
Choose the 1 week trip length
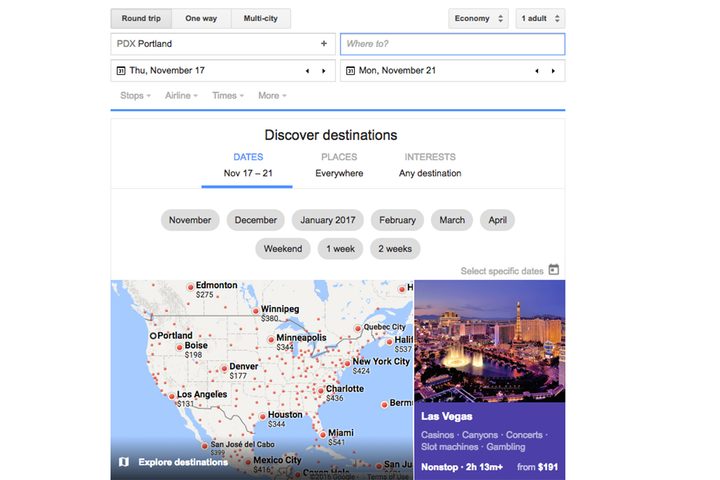(340, 249)
